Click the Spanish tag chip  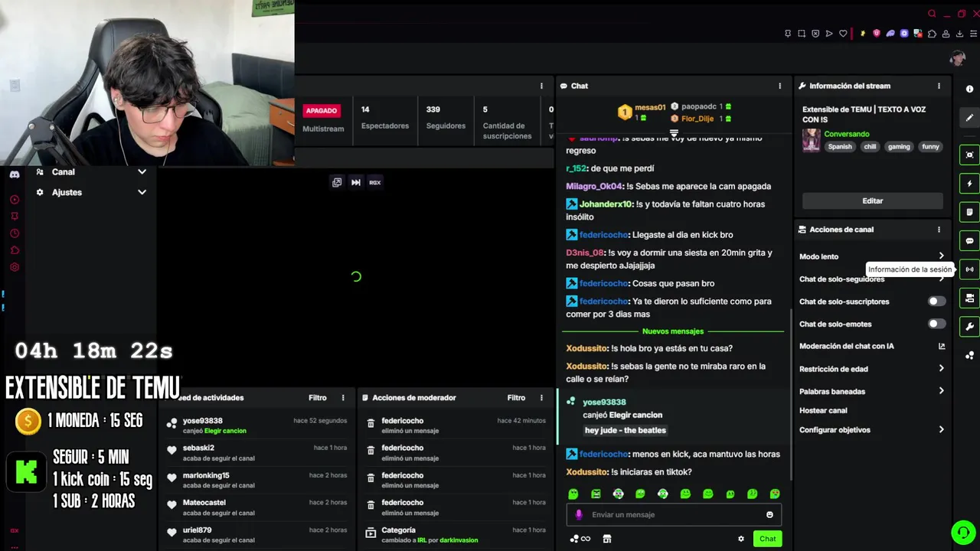839,146
